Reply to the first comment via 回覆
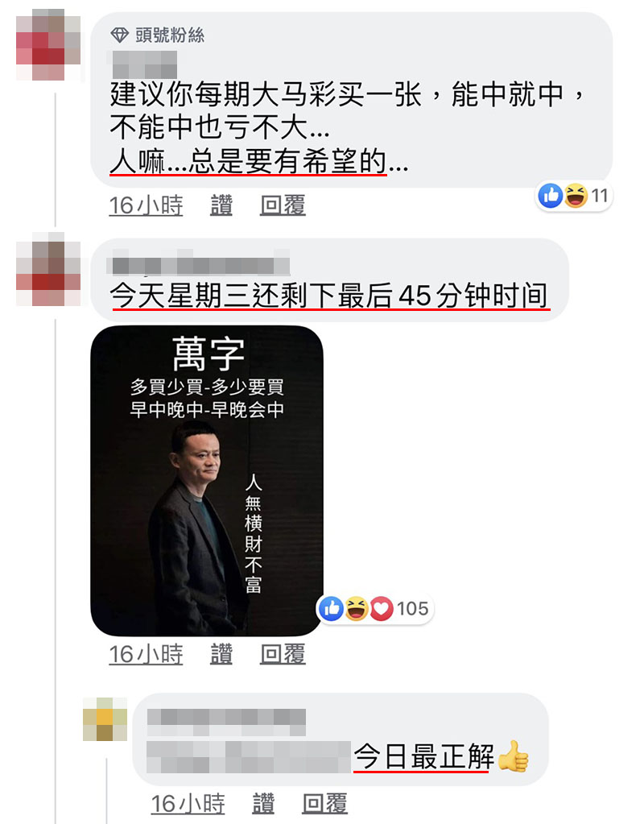Viewport: 644px width, 824px height. pos(283,205)
